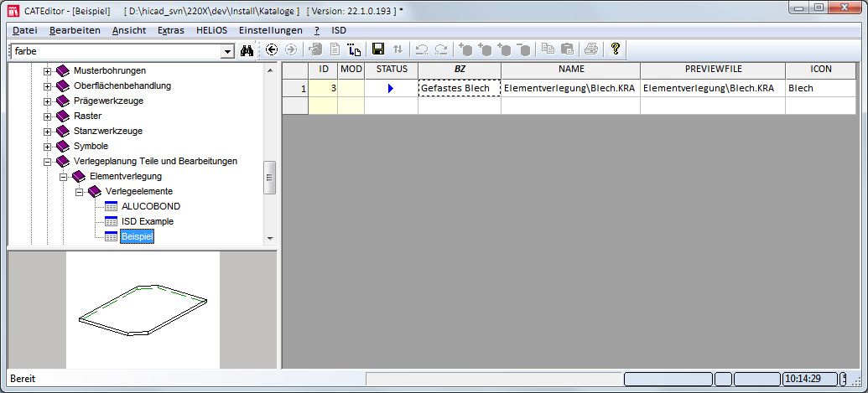Click the Blech cell under ICON
868x393 pixels.
pyautogui.click(x=820, y=88)
